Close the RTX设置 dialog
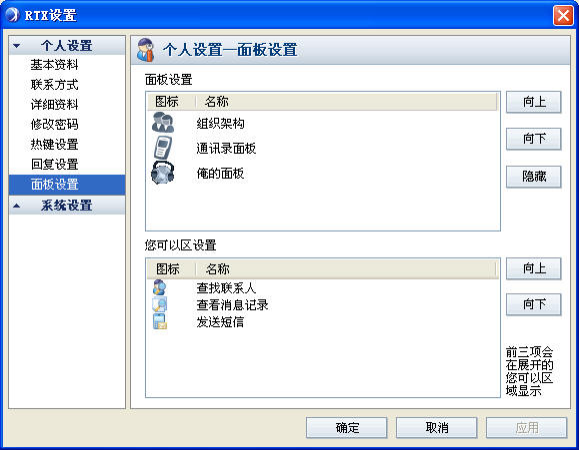 pos(563,16)
